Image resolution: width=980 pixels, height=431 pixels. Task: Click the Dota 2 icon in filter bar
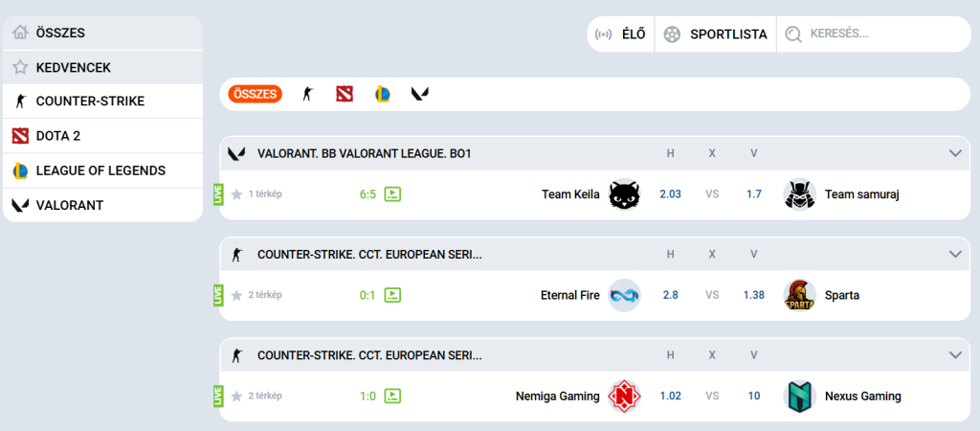point(345,94)
